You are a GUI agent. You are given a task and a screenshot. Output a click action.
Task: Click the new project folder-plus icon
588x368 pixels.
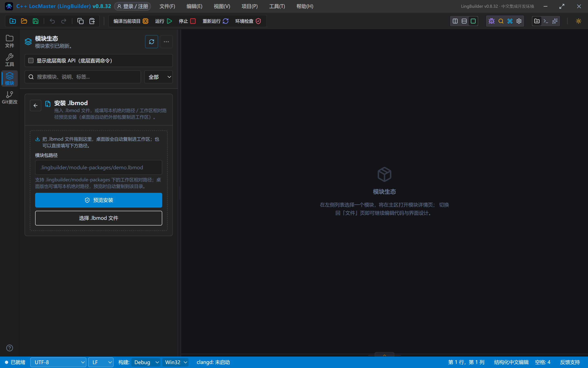[13, 21]
